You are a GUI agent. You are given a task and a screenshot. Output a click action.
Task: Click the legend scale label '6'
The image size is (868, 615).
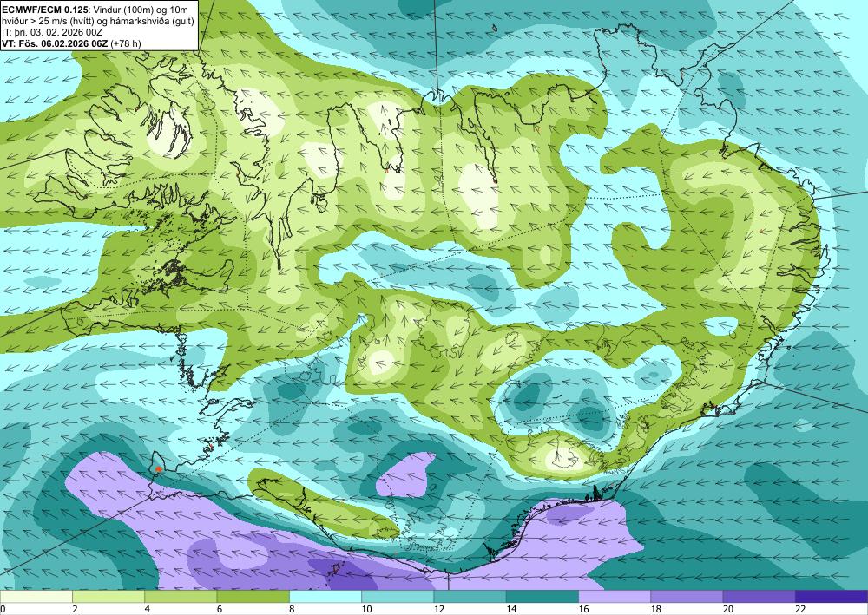pyautogui.click(x=220, y=610)
